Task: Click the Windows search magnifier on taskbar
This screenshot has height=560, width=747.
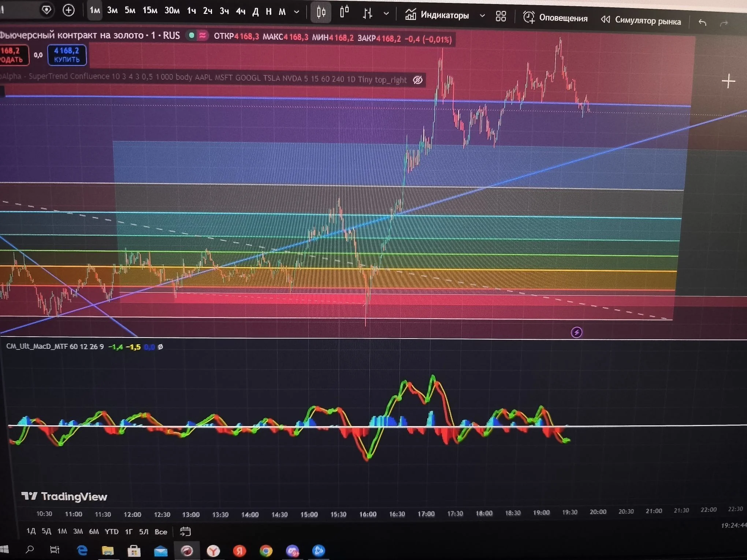Action: 30,549
